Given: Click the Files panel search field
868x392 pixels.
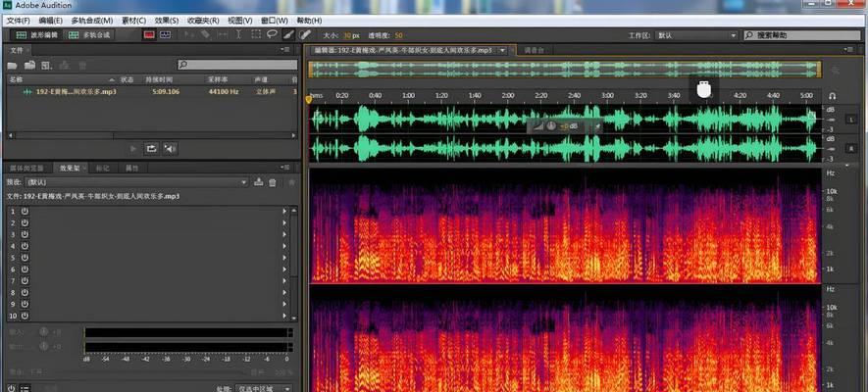Looking at the screenshot, I should (x=237, y=66).
